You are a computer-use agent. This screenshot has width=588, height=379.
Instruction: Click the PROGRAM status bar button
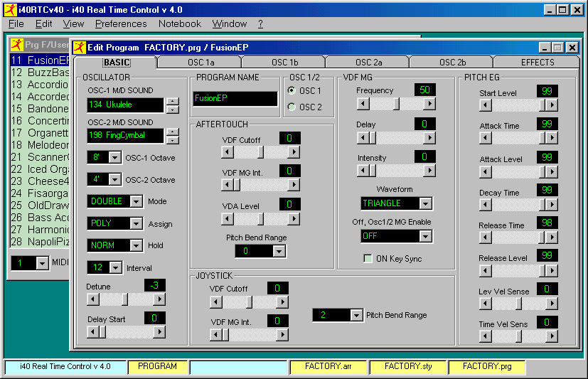point(158,367)
